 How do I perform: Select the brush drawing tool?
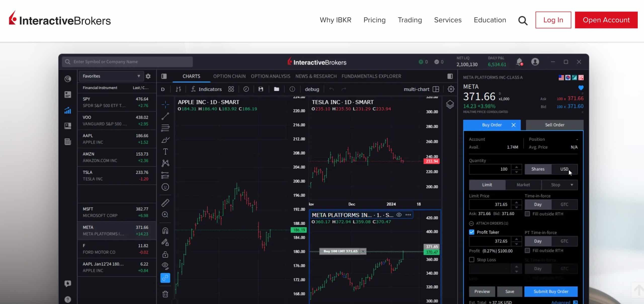pyautogui.click(x=165, y=140)
